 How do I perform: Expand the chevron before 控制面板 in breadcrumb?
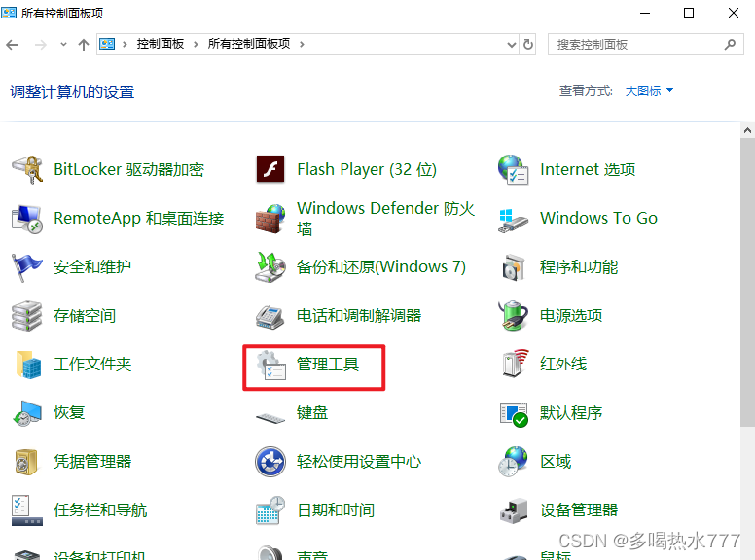tap(125, 45)
